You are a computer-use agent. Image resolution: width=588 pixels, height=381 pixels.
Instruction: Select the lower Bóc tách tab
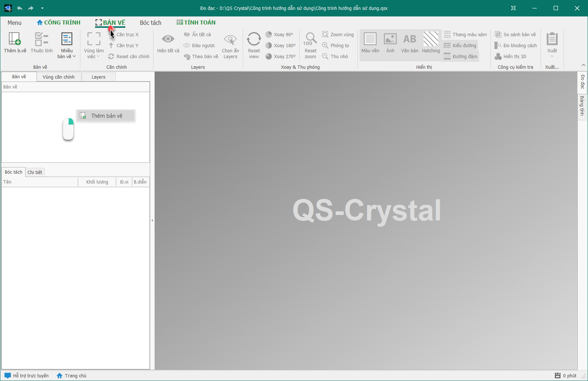pos(14,172)
